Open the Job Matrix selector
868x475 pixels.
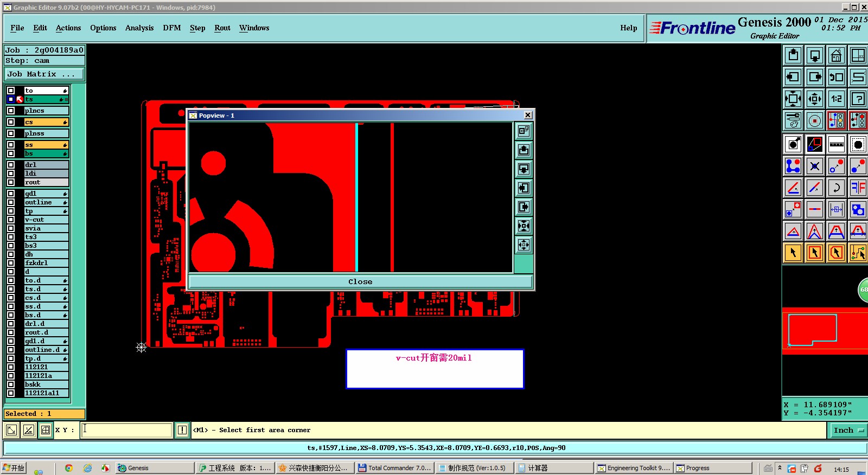click(x=44, y=74)
